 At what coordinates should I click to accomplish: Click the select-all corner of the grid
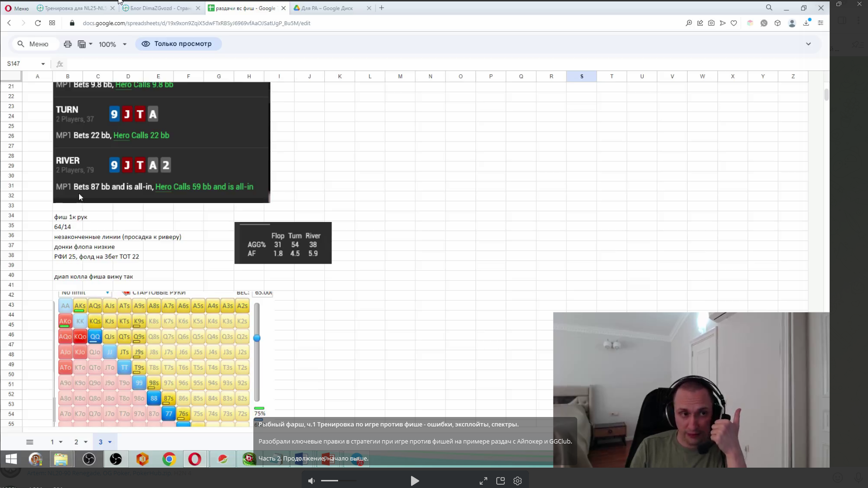click(11, 76)
